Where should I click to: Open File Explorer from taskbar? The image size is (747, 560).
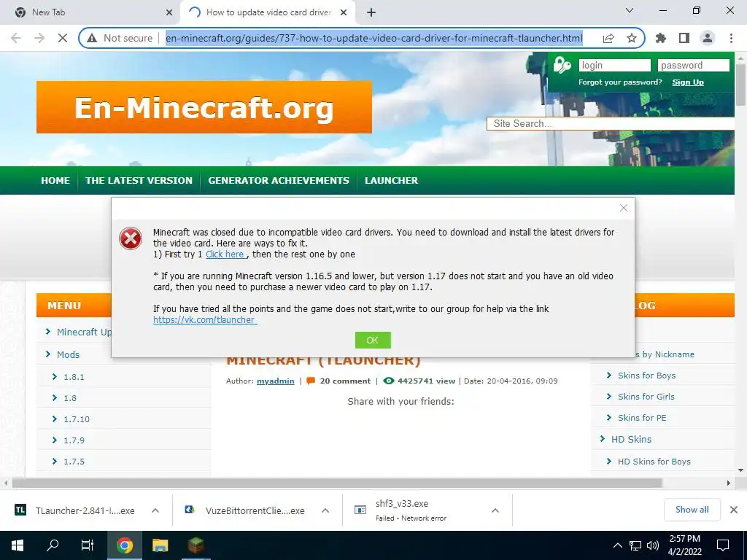[160, 545]
